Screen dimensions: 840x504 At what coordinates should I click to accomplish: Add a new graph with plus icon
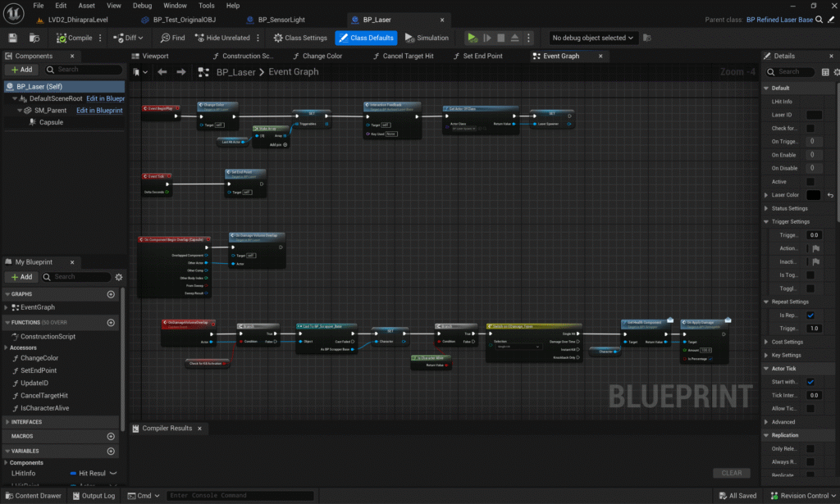pyautogui.click(x=111, y=294)
